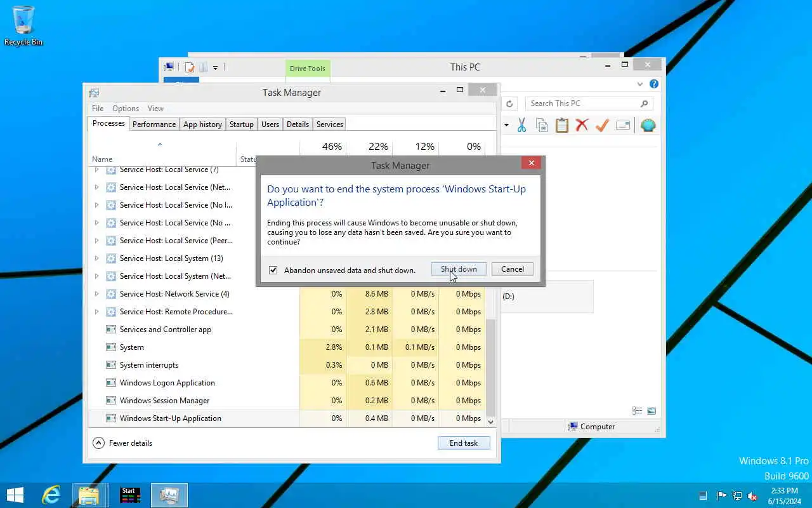Click the red X Delete icon in This PC
812x508 pixels.
[582, 125]
